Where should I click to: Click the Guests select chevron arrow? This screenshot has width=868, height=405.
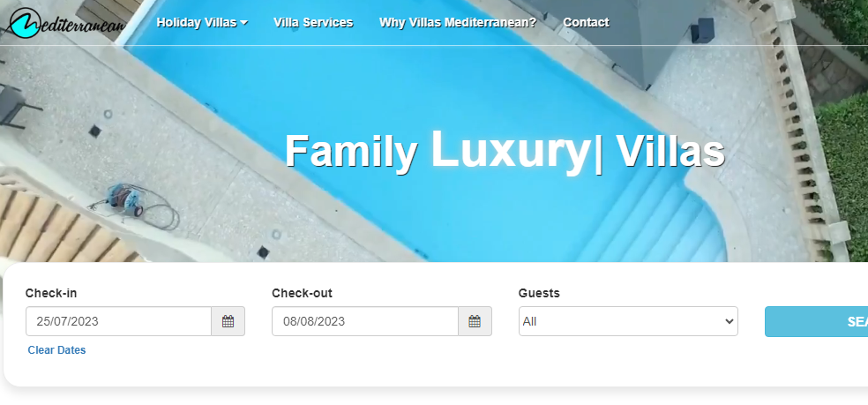coord(729,321)
